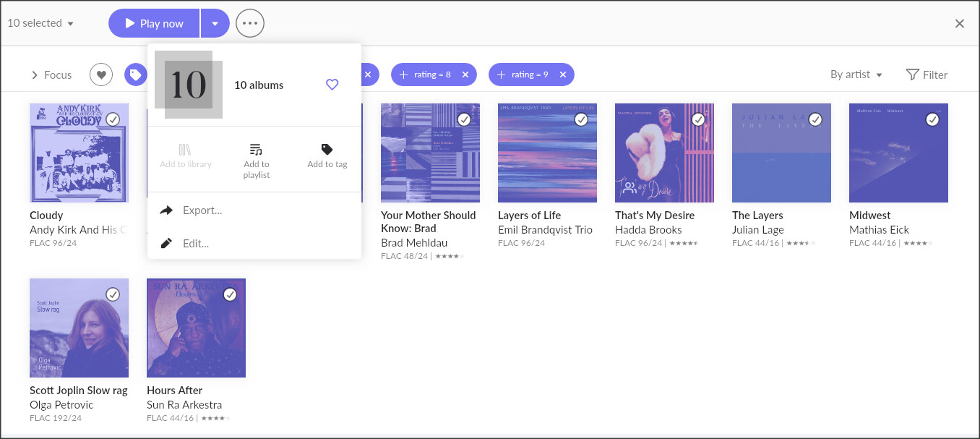Remove the rating = 9 filter chip

coord(562,74)
